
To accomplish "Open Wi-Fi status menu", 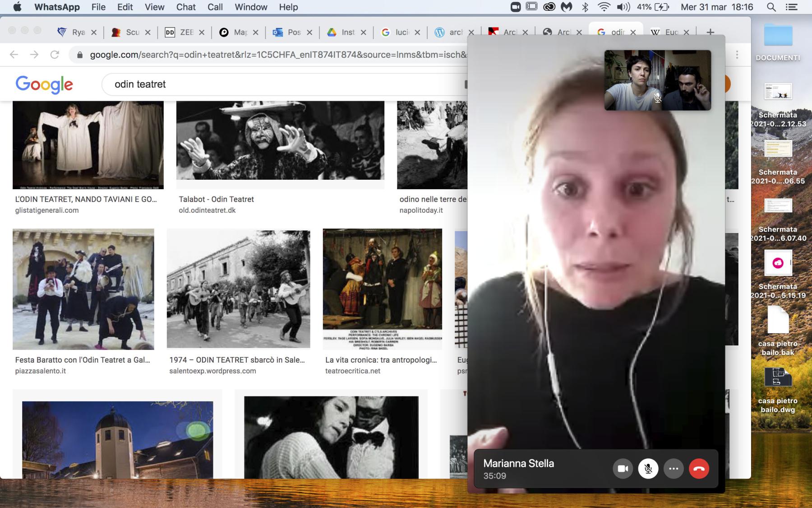I will (x=603, y=7).
